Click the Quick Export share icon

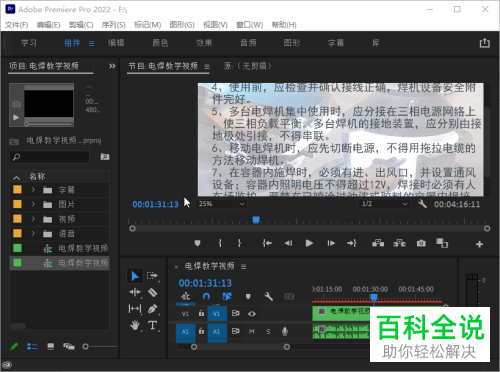pyautogui.click(x=485, y=43)
